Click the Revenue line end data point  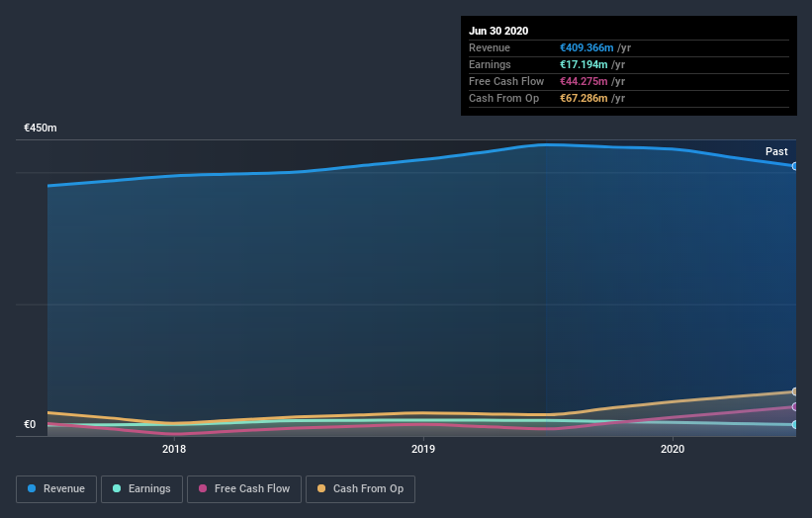795,166
